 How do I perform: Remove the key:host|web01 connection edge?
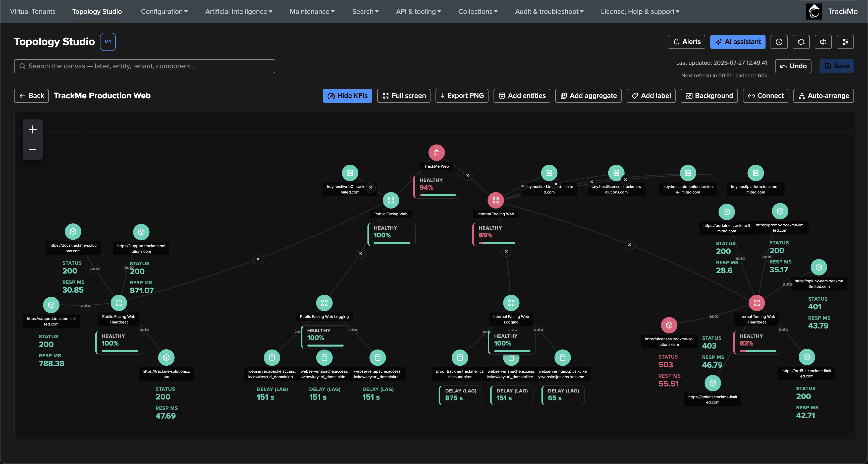point(370,187)
